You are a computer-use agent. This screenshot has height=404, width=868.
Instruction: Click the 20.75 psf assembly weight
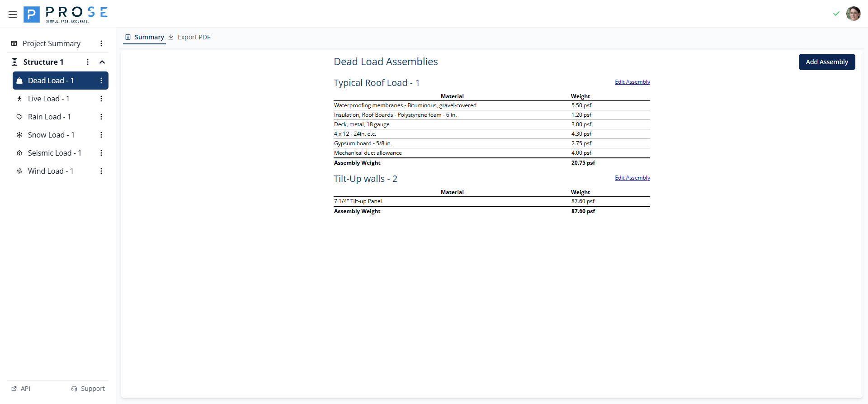583,163
